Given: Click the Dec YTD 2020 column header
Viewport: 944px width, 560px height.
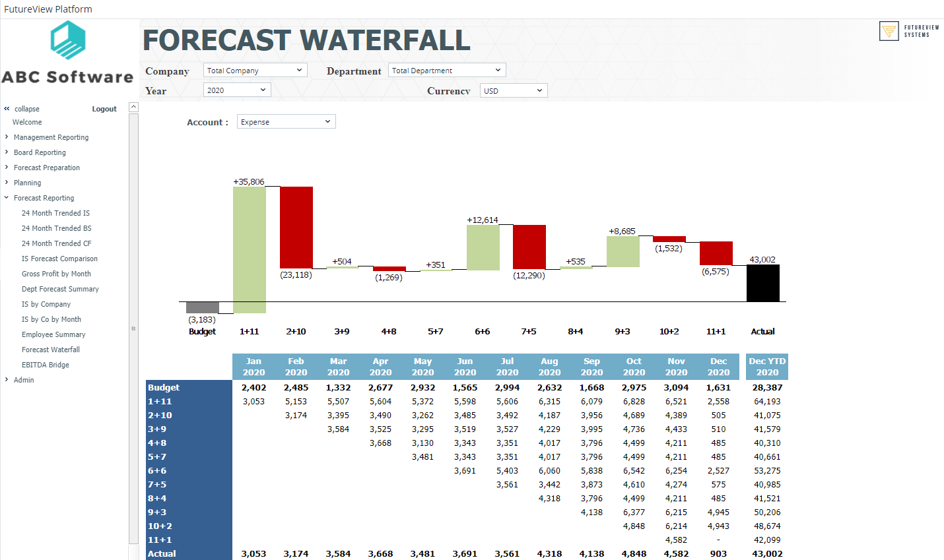Looking at the screenshot, I should (x=767, y=366).
